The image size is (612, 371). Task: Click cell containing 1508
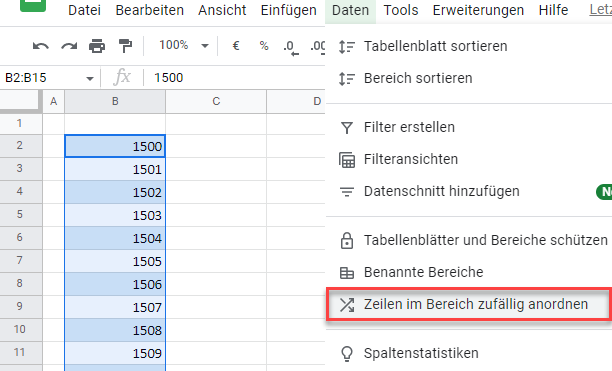pyautogui.click(x=115, y=330)
